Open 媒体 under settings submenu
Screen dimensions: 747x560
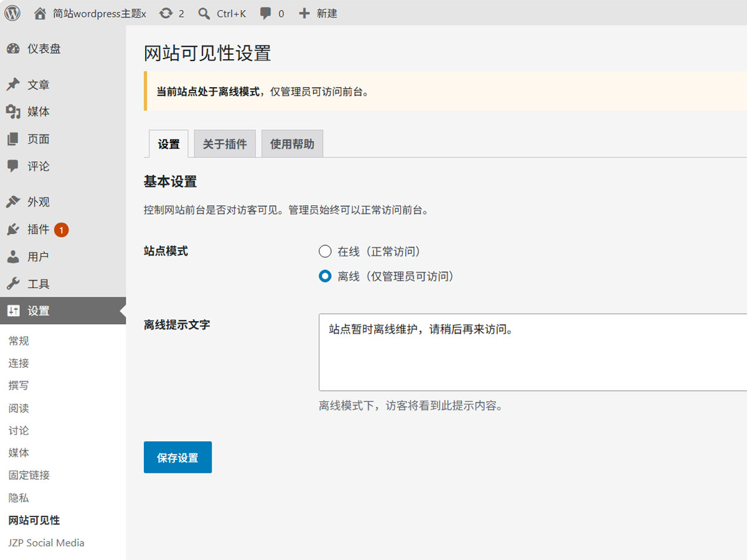point(19,453)
